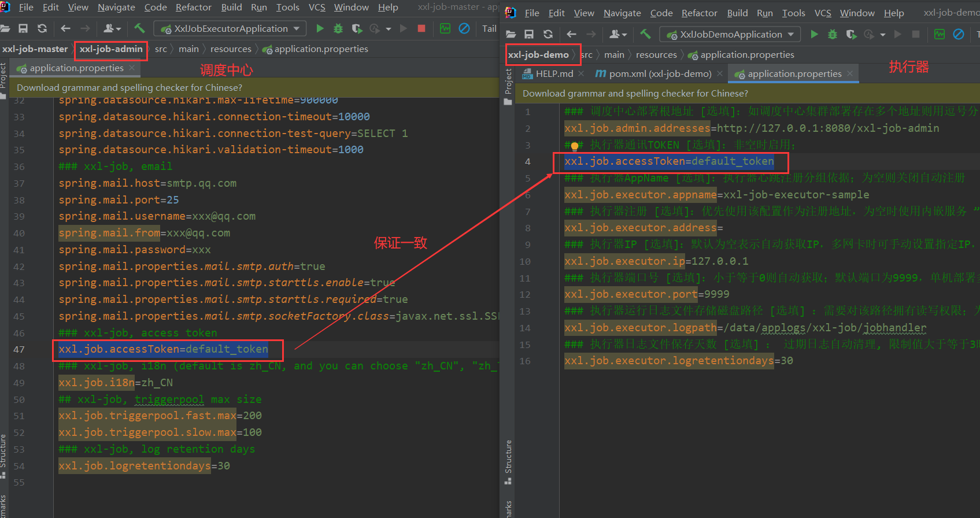Open the profiler dropdown arrow in xxl-job-demo toolbar
Viewport: 980px width, 518px height.
pos(882,34)
